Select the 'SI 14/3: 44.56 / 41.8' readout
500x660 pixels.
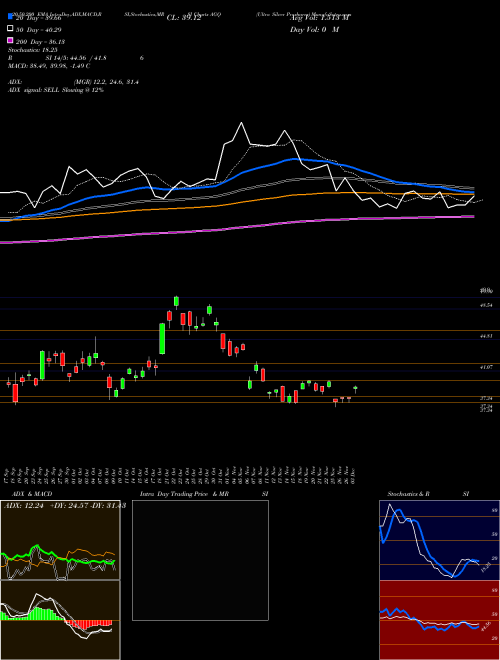click(x=76, y=58)
